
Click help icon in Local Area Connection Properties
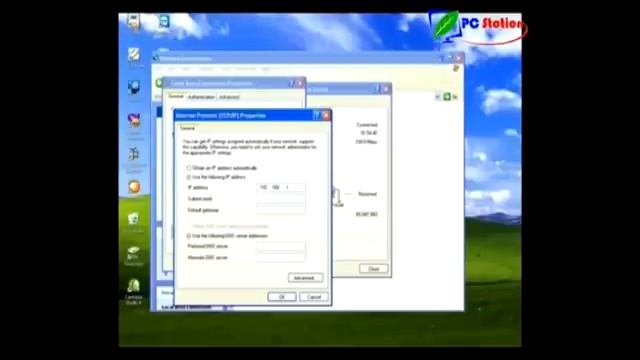[x=291, y=83]
